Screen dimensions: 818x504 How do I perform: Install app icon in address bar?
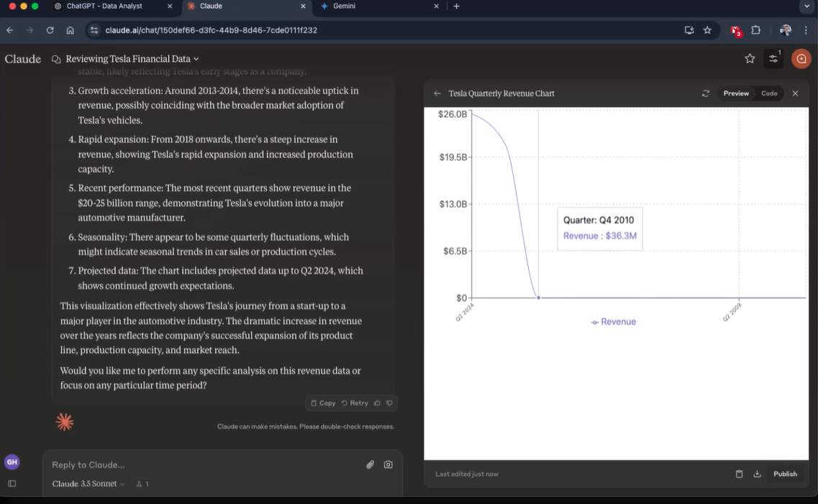(x=689, y=30)
